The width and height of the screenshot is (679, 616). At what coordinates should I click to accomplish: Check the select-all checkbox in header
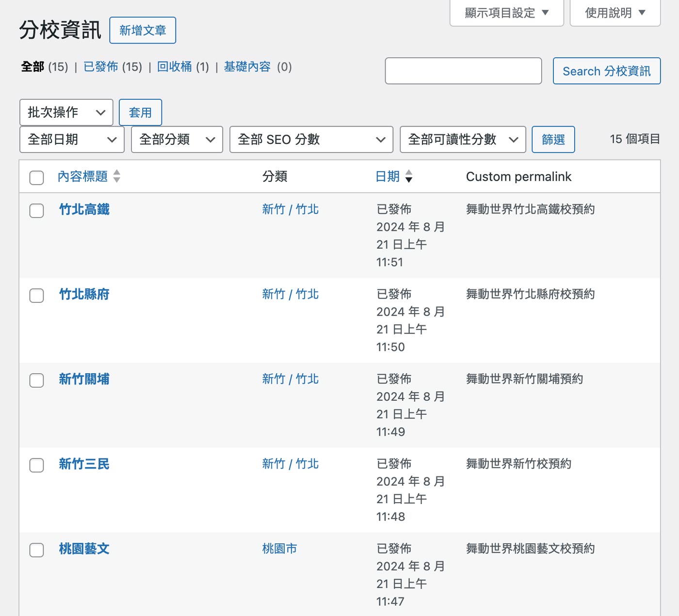pos(37,177)
